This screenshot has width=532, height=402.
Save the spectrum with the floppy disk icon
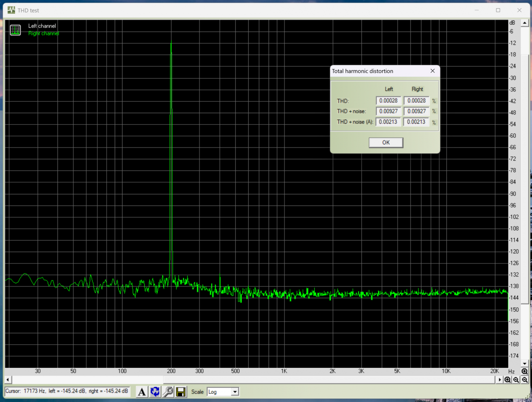coord(181,392)
